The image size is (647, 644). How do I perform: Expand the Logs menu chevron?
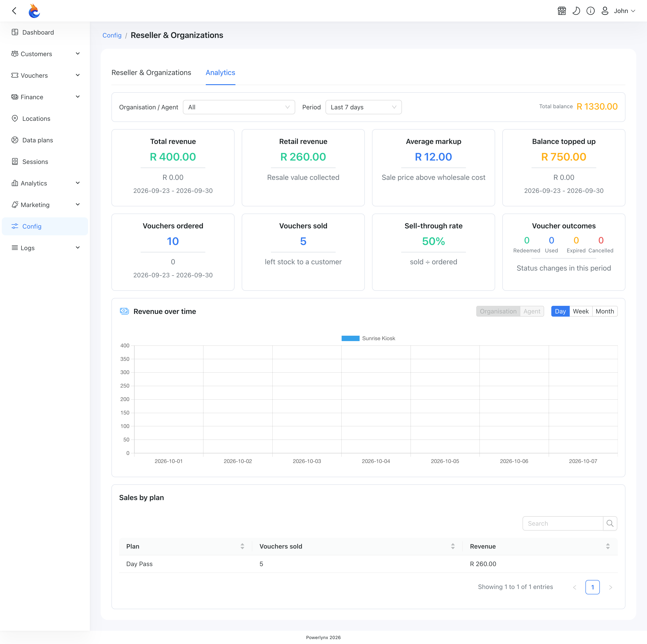pos(78,248)
